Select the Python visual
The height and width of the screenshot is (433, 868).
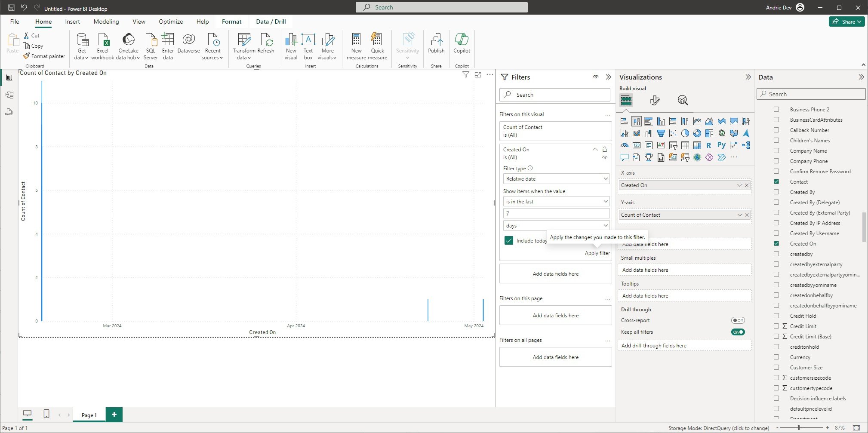(721, 145)
